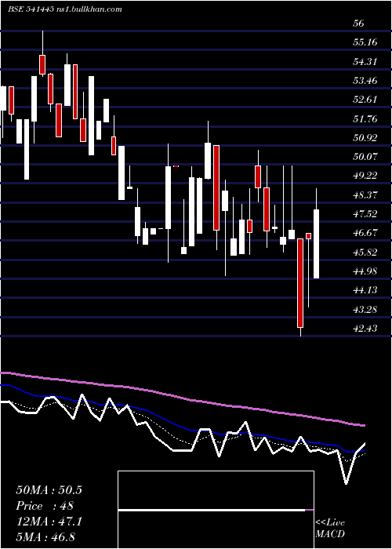Click the 43.28 price axis label
Viewport: 392px width, 549px height.
[365, 309]
